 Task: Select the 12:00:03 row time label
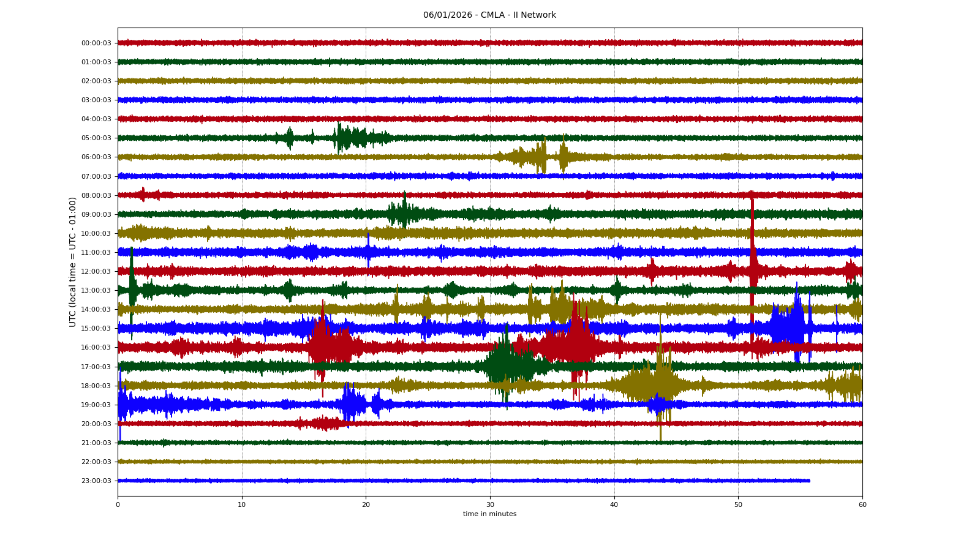coord(96,272)
